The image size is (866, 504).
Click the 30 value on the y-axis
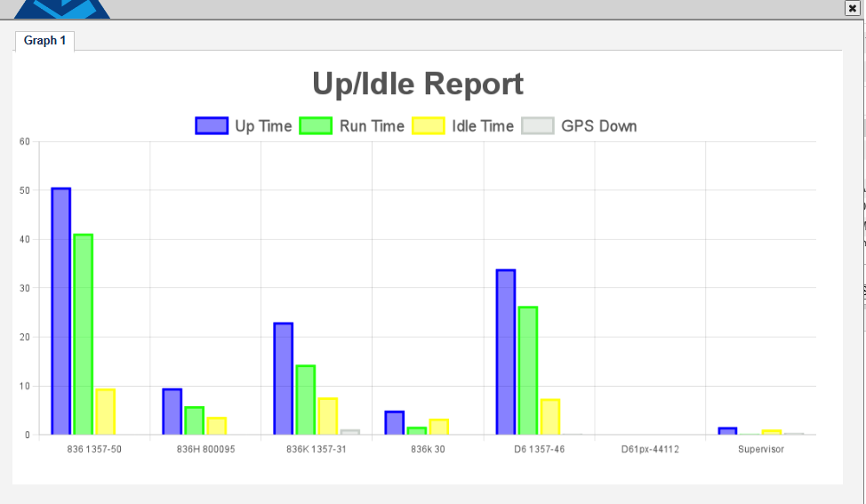click(25, 288)
